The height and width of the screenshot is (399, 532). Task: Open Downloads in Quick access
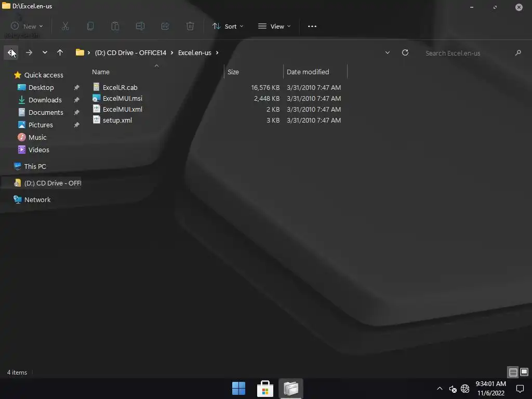(x=45, y=100)
